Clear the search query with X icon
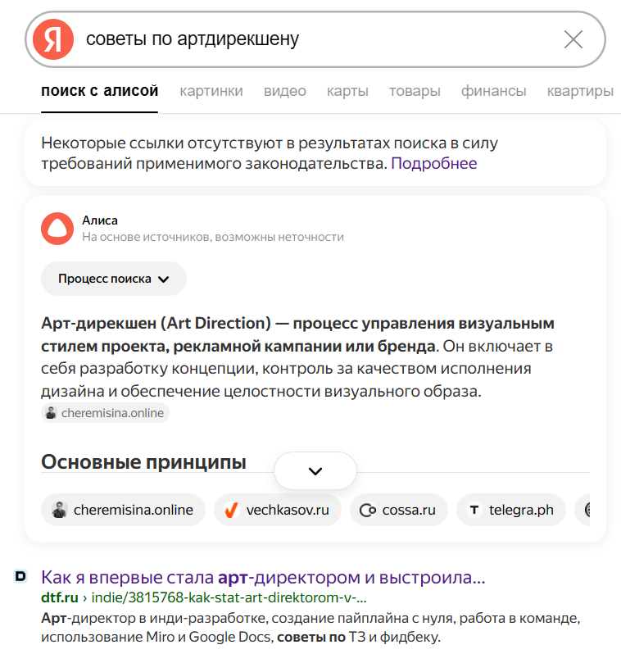The image size is (621, 672). point(573,39)
